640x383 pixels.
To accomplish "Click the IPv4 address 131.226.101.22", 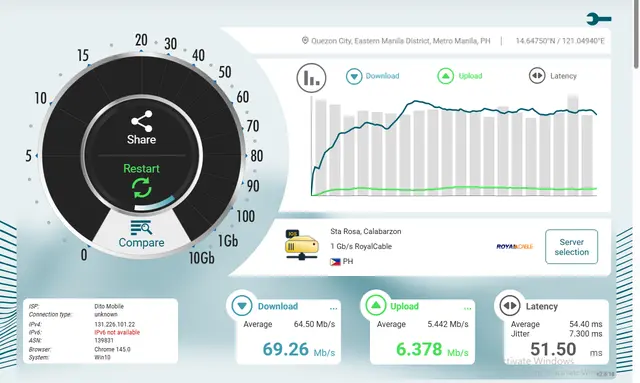I will coord(115,324).
